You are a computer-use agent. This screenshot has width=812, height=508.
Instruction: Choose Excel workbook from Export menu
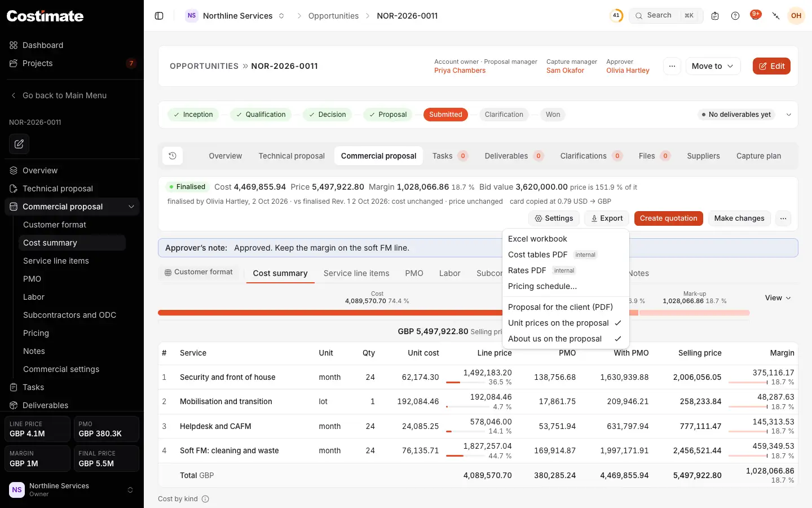[565, 239]
